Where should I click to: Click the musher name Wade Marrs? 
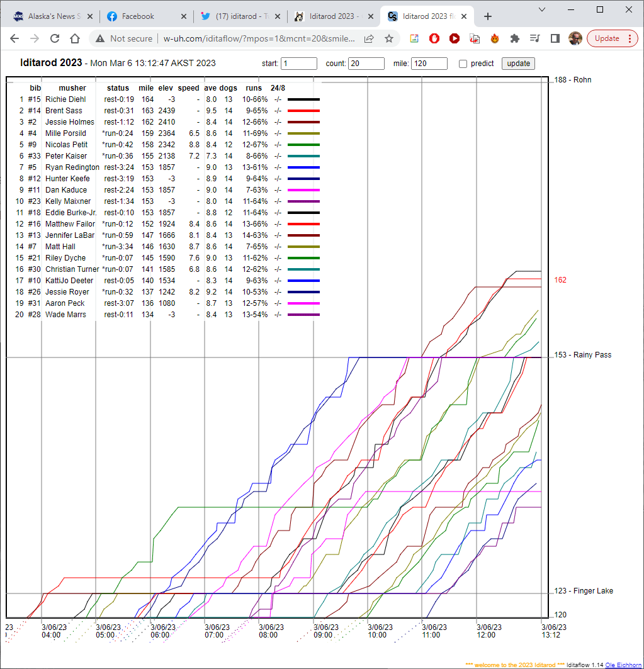coord(65,315)
